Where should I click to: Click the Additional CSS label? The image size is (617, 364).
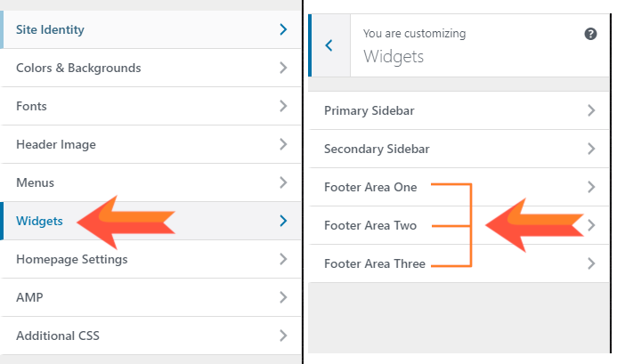[x=58, y=336]
